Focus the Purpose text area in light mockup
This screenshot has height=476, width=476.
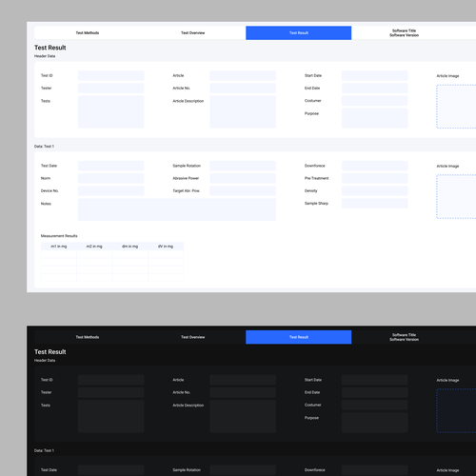point(375,118)
